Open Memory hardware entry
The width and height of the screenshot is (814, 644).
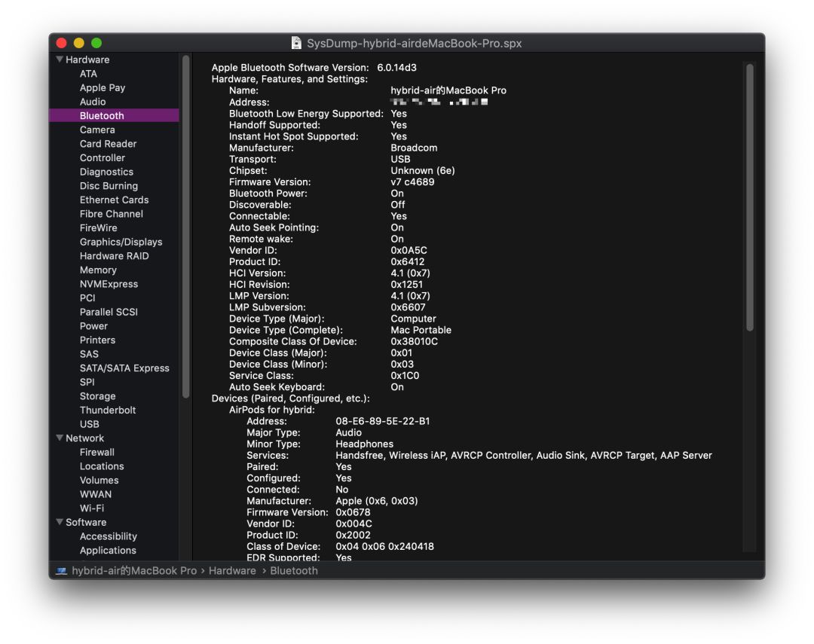98,270
